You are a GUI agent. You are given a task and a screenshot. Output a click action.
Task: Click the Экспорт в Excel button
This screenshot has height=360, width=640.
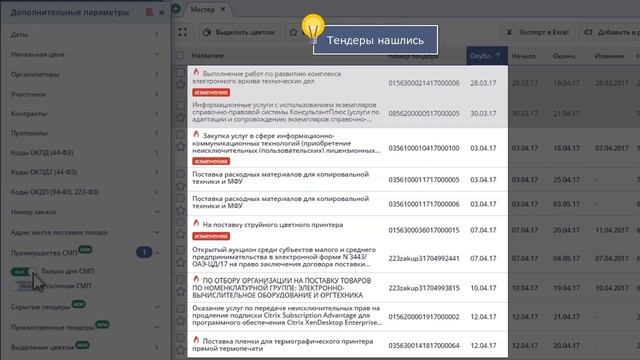click(x=538, y=32)
